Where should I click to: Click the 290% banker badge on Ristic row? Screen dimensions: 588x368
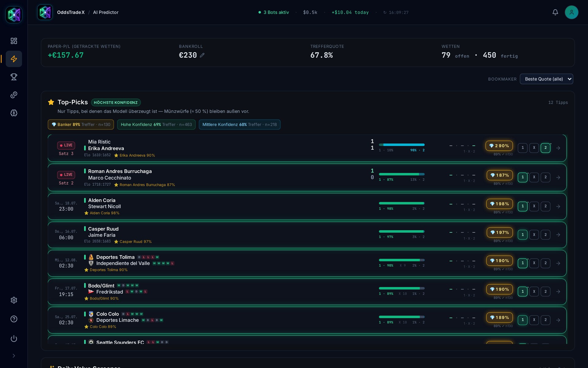click(x=499, y=146)
